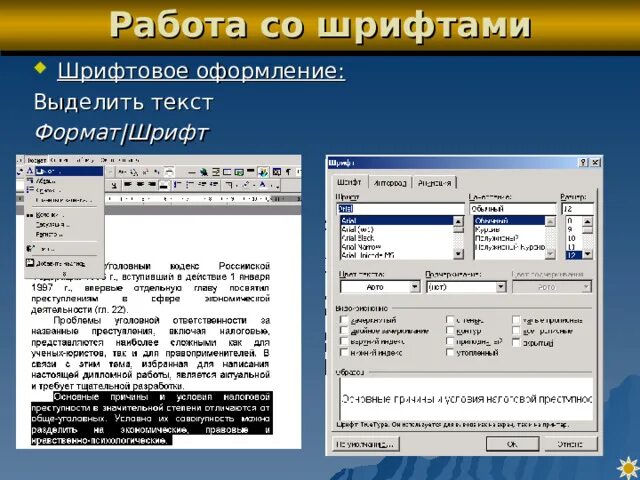640x480 pixels.
Task: Click the underline (Ч) toolbar button
Action: tap(114, 185)
